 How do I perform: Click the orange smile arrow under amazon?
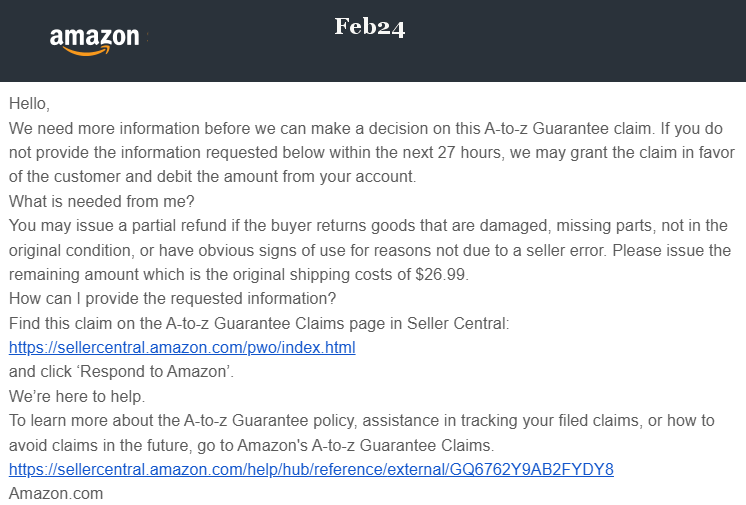tap(87, 51)
